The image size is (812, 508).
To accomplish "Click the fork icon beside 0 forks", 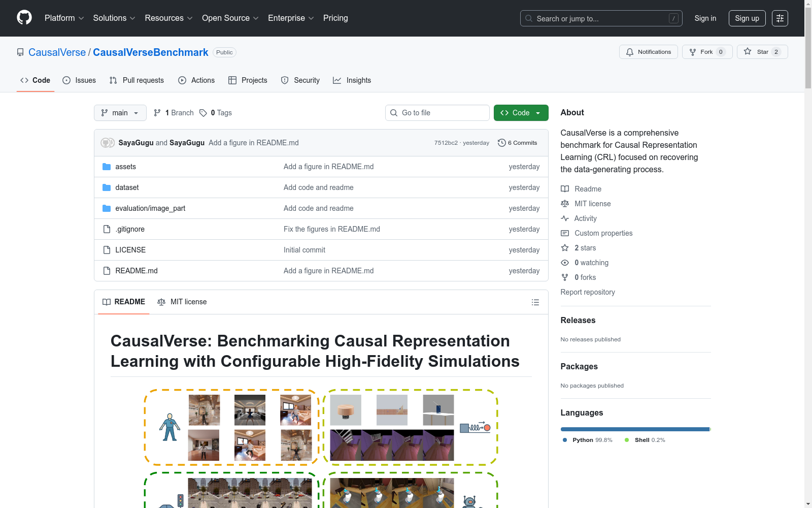I will click(565, 277).
